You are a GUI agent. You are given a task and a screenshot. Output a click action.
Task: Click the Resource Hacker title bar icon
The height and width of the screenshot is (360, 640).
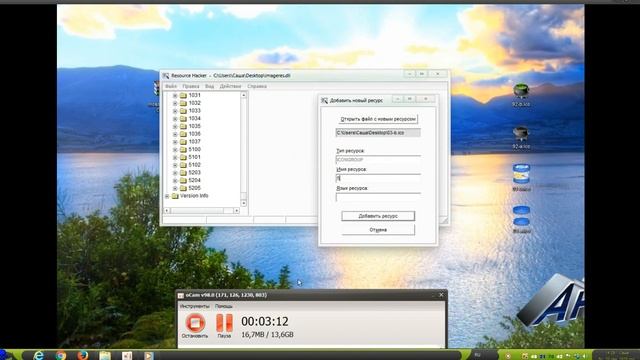click(x=166, y=76)
